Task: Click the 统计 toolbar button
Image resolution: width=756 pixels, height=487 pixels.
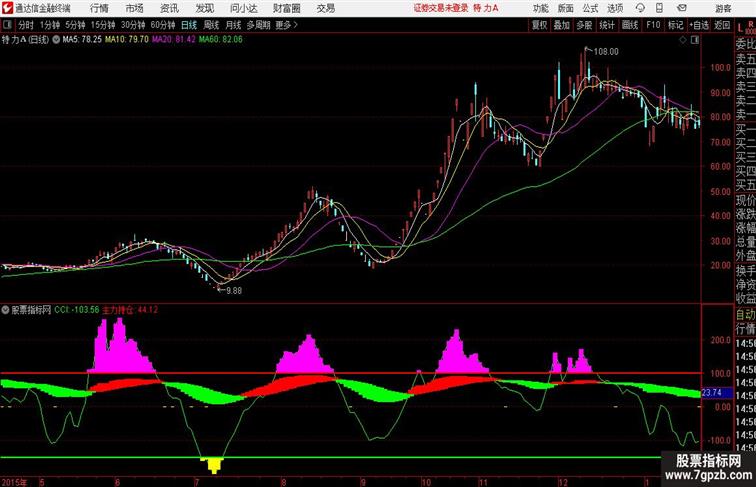Action: (x=607, y=25)
